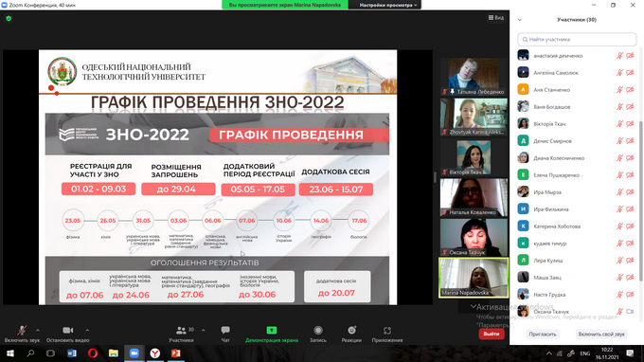Open the Chat panel icon

click(225, 331)
